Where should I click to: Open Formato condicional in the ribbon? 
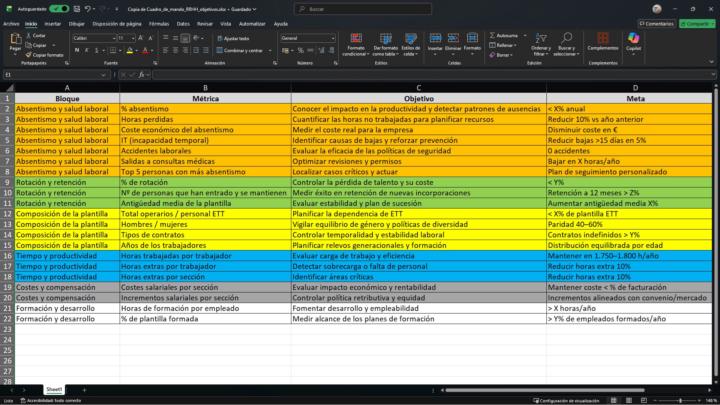coord(356,44)
